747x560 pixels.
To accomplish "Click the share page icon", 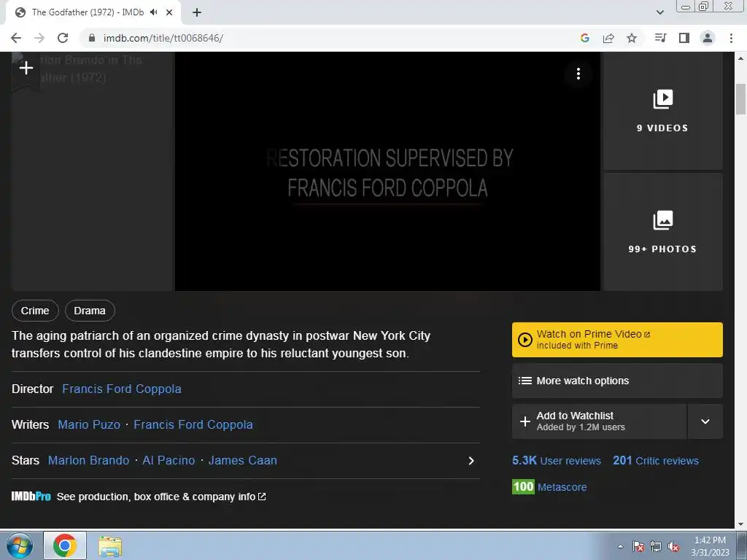I will click(608, 38).
